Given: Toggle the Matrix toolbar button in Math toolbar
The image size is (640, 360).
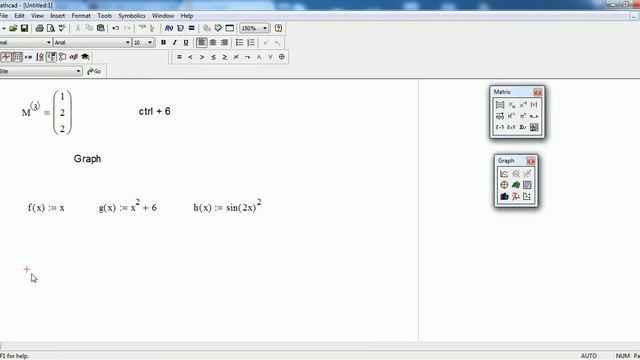Looking at the screenshot, I should [x=17, y=57].
